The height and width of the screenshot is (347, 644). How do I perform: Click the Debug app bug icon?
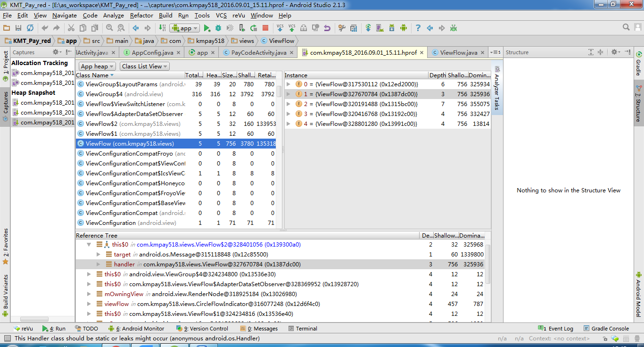click(218, 28)
